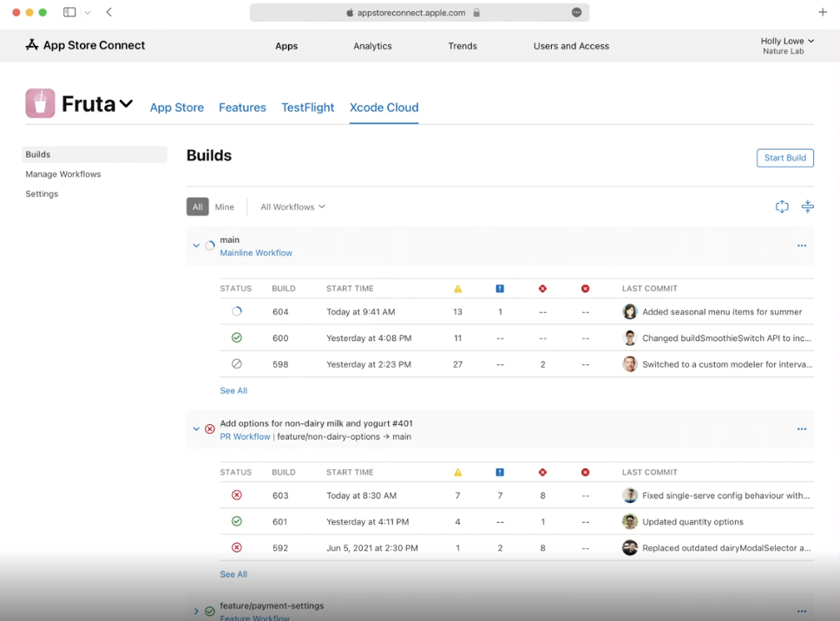840x621 pixels.
Task: Click author avatar for build 598 commit
Action: pyautogui.click(x=629, y=364)
